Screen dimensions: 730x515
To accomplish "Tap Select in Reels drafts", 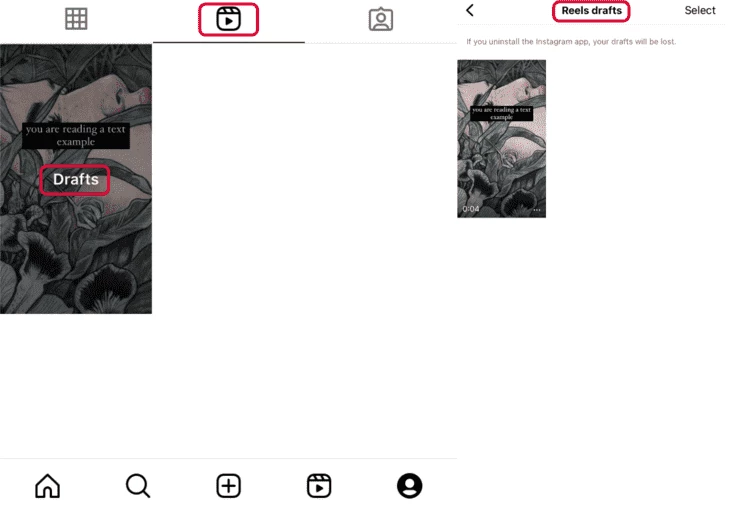I will coord(700,10).
